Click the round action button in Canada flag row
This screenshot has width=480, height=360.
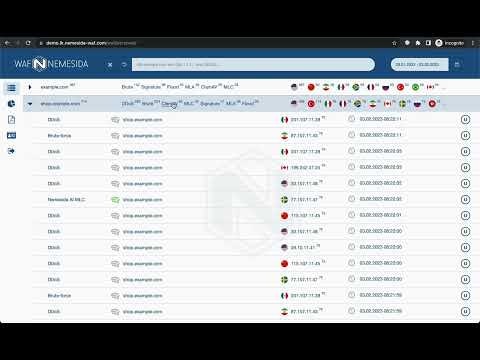click(x=465, y=168)
